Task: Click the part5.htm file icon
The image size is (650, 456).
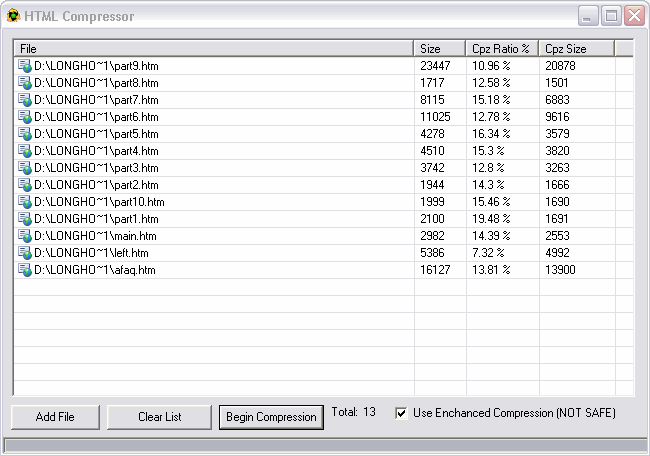Action: 25,133
